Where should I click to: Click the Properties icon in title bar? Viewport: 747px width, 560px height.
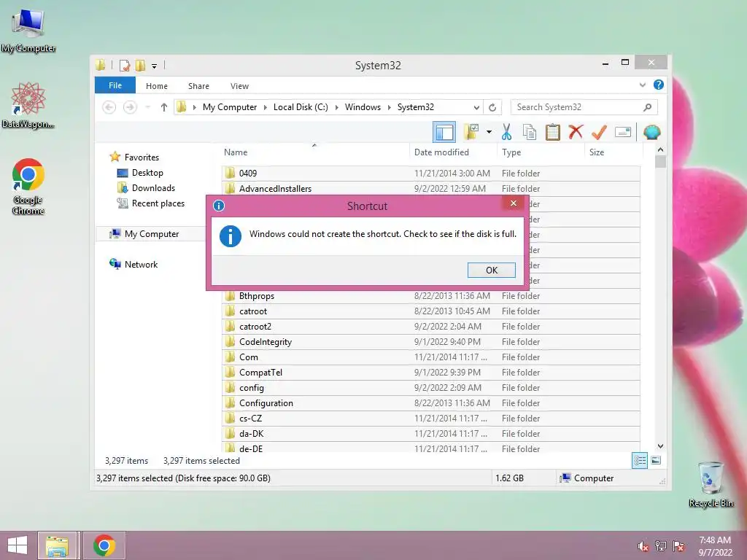click(125, 65)
